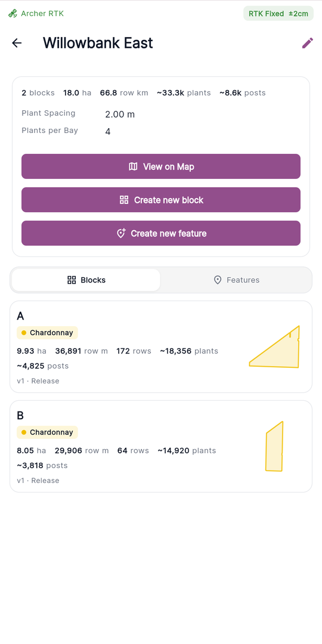Image resolution: width=322 pixels, height=644 pixels.
Task: Open block A shape thumbnail
Action: click(274, 346)
